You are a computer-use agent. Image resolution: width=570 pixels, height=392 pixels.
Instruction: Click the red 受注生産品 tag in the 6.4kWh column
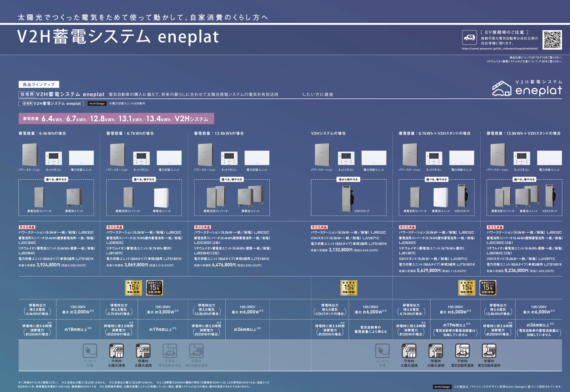[27, 227]
